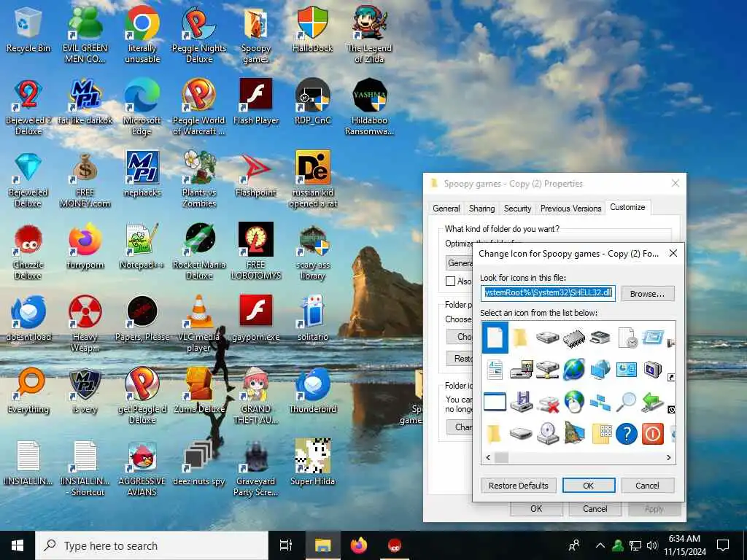Choose the memory chip icon
The image size is (747, 560).
[x=573, y=338]
